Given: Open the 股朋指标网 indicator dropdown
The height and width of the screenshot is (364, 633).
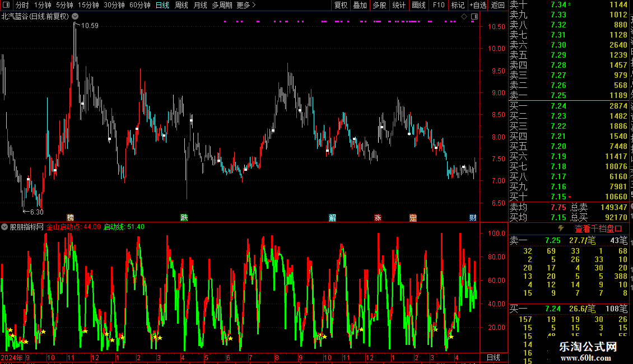Looking at the screenshot, I should [x=4, y=227].
